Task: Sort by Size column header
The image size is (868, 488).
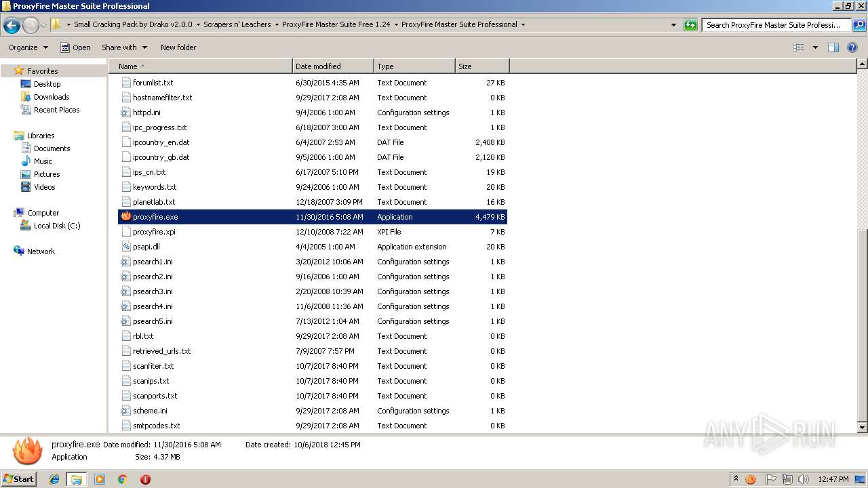Action: [482, 66]
